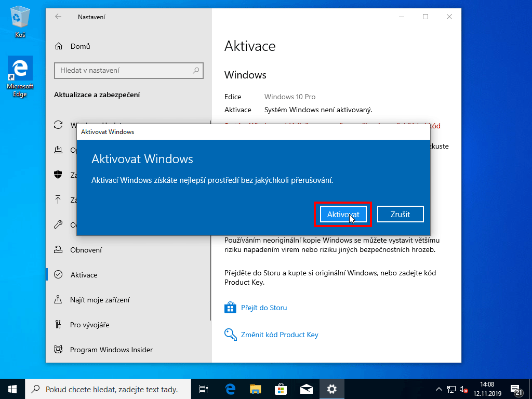Viewport: 532px width, 399px height.
Task: Show hidden system tray icons
Action: point(438,389)
